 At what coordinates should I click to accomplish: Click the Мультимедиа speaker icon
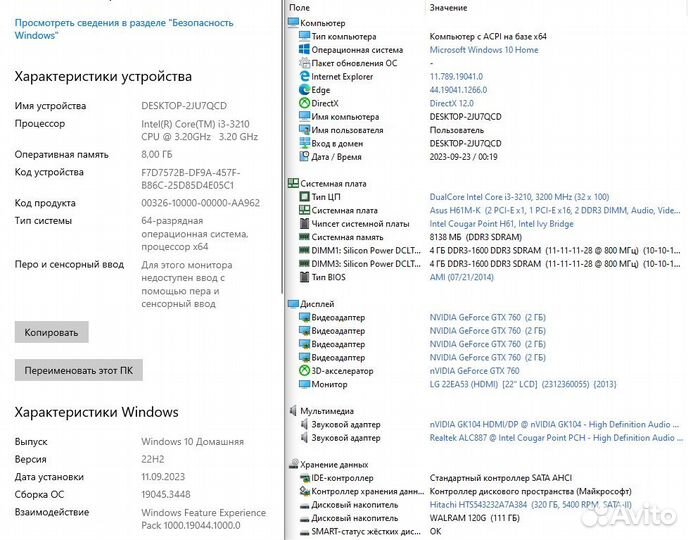coord(293,411)
